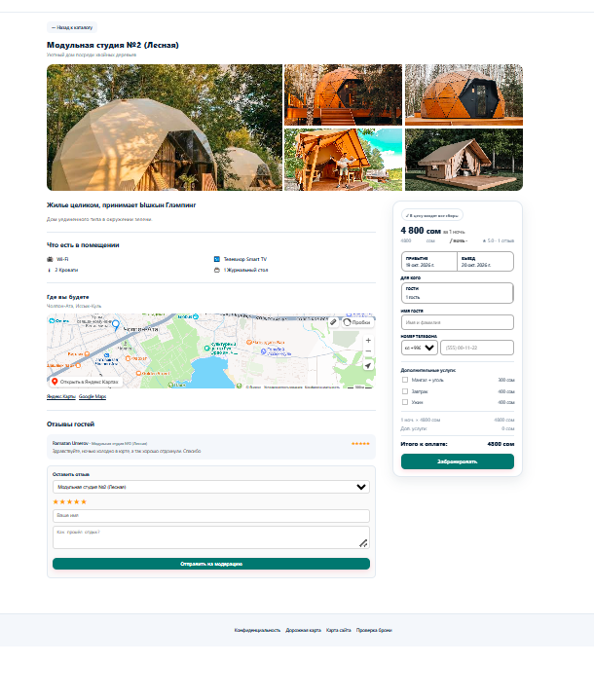594x700 pixels.
Task: Open 'Конфиденциальность' footer link
Action: click(257, 630)
